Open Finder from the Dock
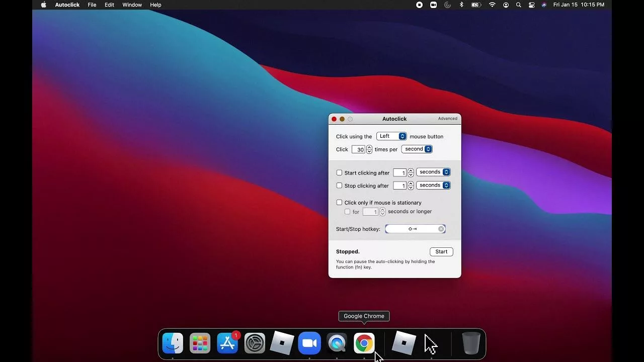The height and width of the screenshot is (362, 644). coord(173,343)
